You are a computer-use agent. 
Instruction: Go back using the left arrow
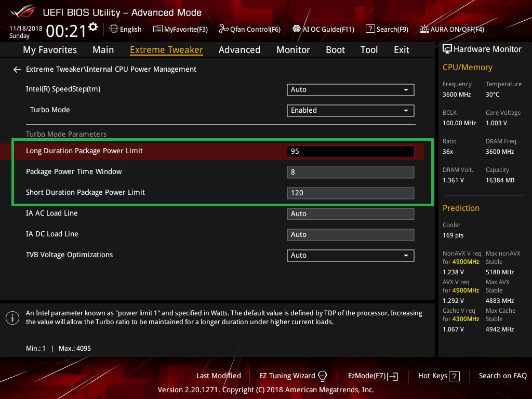17,70
